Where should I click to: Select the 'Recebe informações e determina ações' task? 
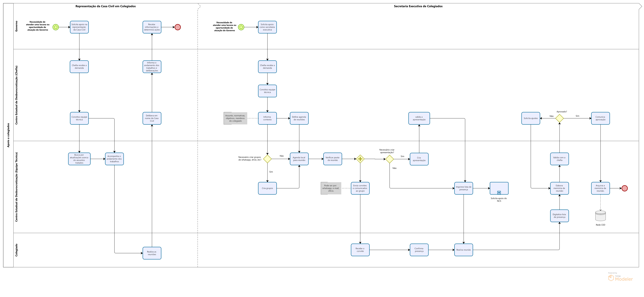tap(152, 27)
